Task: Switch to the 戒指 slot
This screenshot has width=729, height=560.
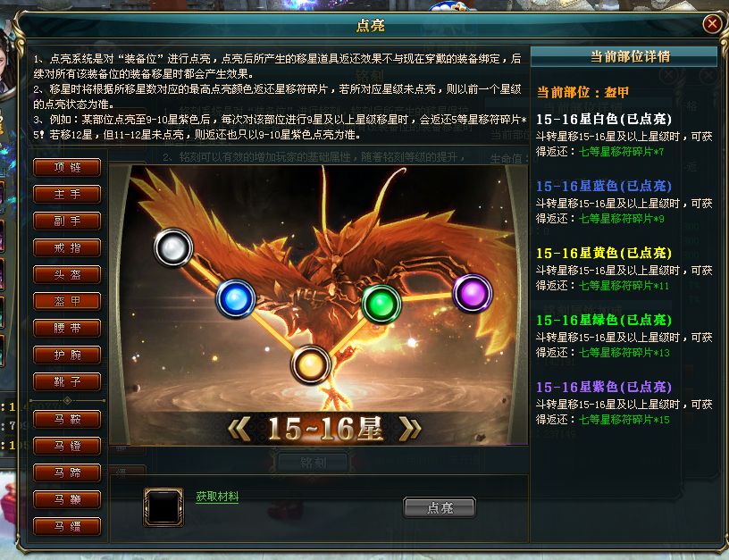Action: tap(67, 247)
